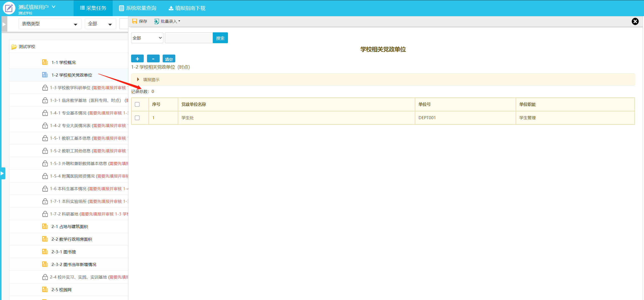Click the blue side panel expand arrow
Image resolution: width=644 pixels, height=300 pixels.
tap(3, 173)
